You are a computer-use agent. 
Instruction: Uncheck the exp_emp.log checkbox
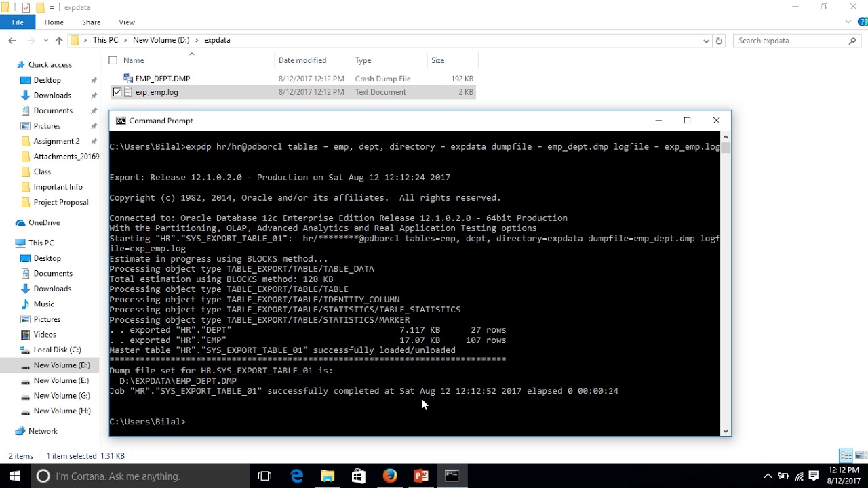pyautogui.click(x=117, y=92)
